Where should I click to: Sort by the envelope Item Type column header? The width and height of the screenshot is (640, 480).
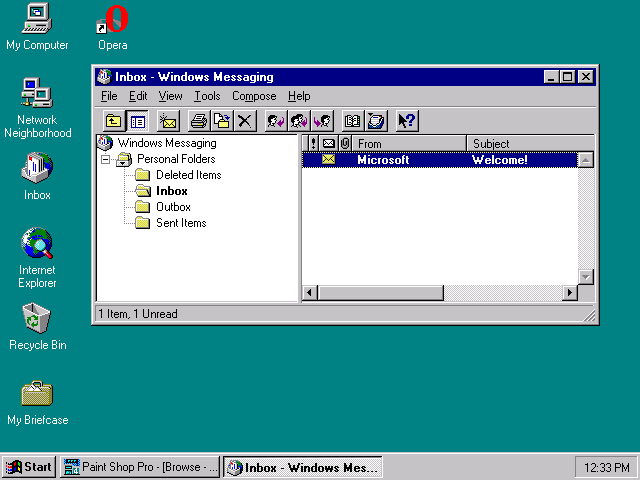[329, 143]
